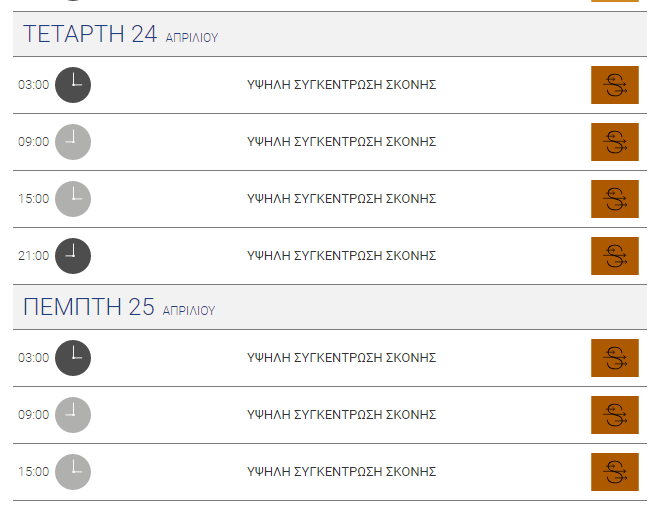Click the dust icon for Thursday 25 09:00
This screenshot has width=662, height=510.
[x=615, y=415]
